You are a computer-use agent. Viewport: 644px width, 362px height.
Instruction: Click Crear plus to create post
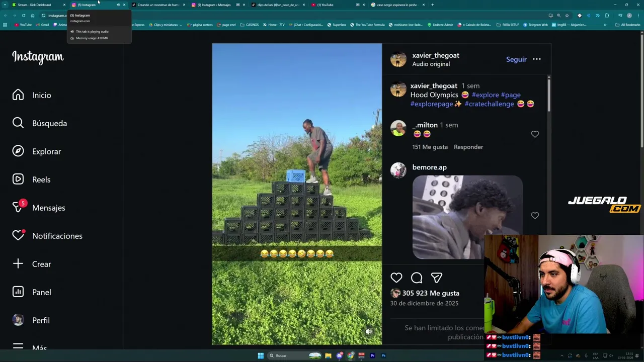pos(32,264)
